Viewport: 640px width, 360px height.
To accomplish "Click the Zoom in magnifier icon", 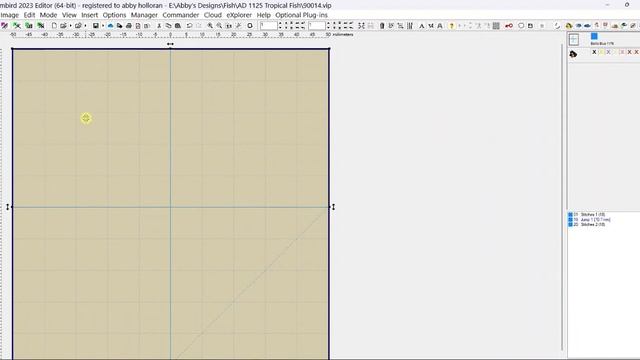I will [210, 26].
